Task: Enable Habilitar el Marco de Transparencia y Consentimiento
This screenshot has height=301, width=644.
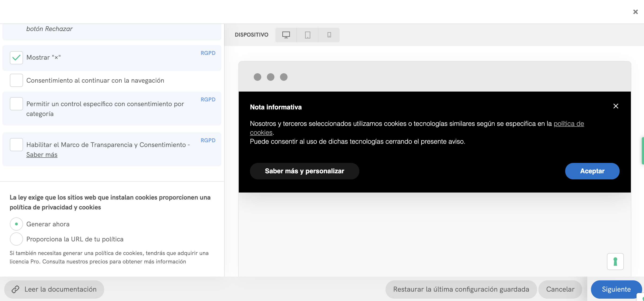Action: click(16, 144)
